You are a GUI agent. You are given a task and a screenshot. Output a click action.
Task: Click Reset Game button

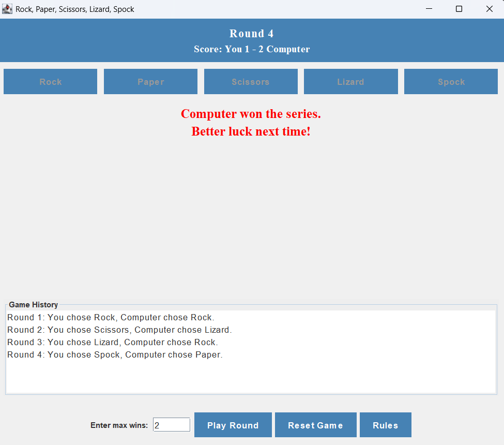tap(316, 425)
